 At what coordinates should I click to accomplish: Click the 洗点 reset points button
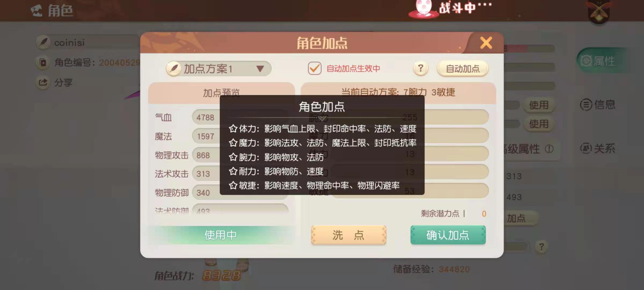point(348,235)
